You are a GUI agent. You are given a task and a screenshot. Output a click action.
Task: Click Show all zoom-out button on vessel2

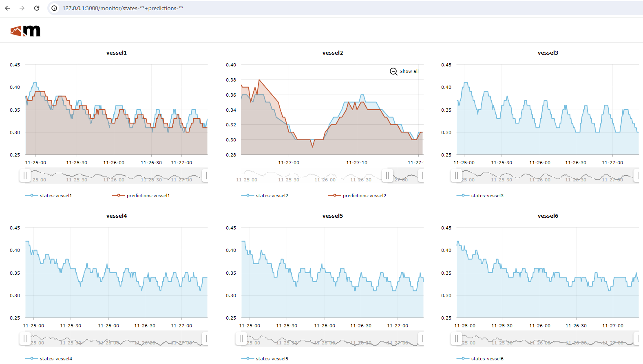point(404,71)
